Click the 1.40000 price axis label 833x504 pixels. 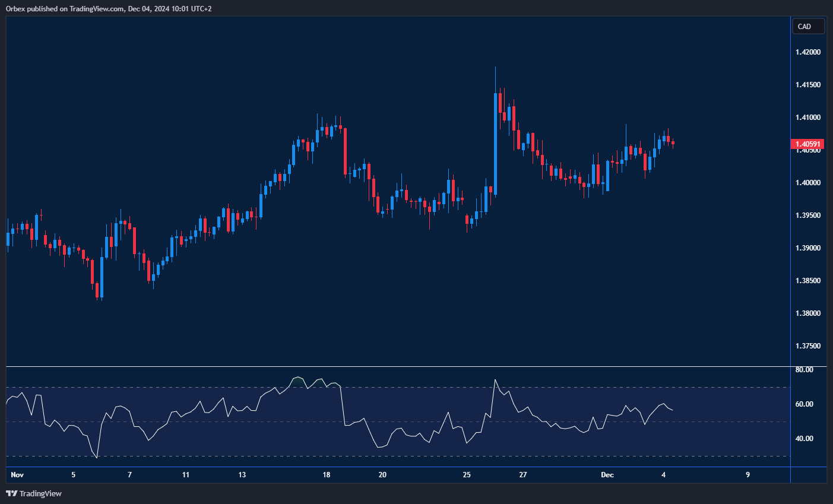tap(807, 183)
